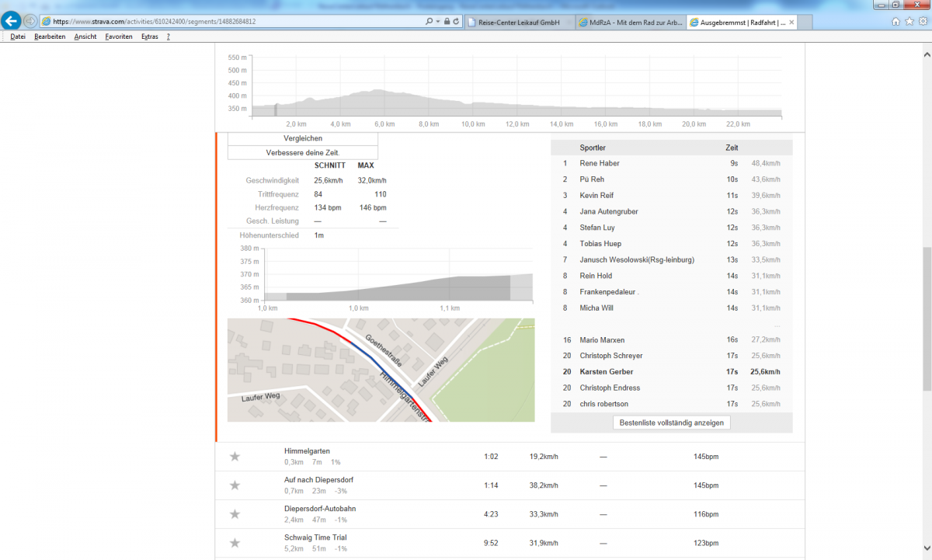The width and height of the screenshot is (932, 560).
Task: Open the Favoriten menu
Action: tap(119, 37)
